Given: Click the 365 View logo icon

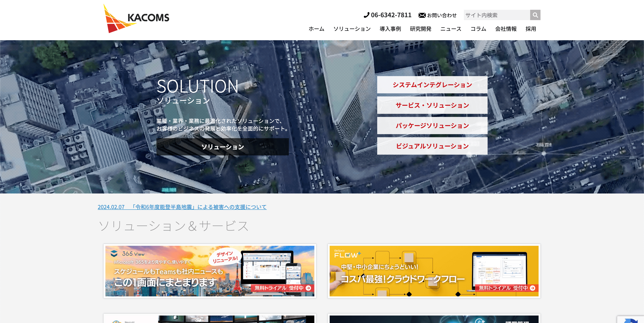Looking at the screenshot, I should [114, 254].
